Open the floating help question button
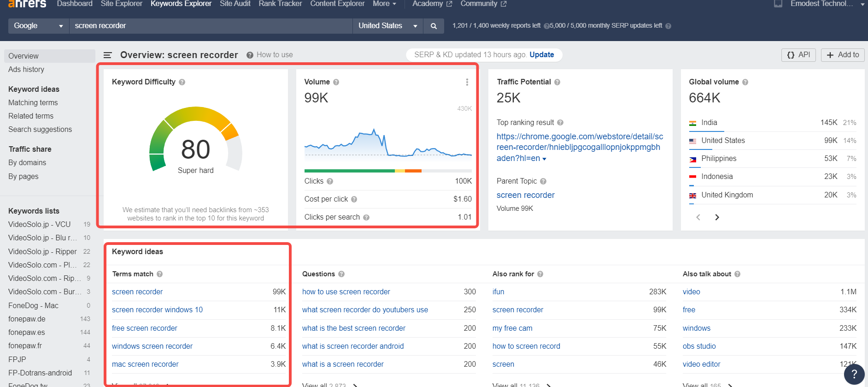 click(x=854, y=374)
